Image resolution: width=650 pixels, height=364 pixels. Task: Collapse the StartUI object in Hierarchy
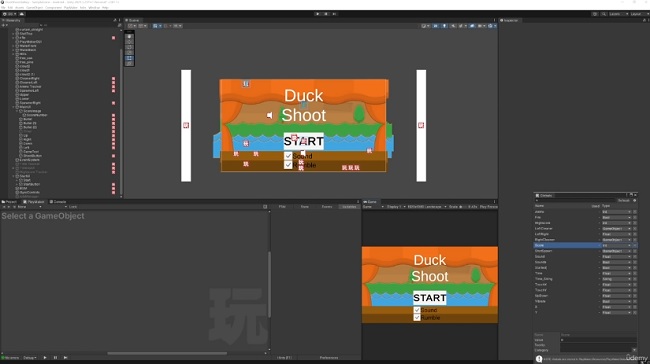[14, 176]
